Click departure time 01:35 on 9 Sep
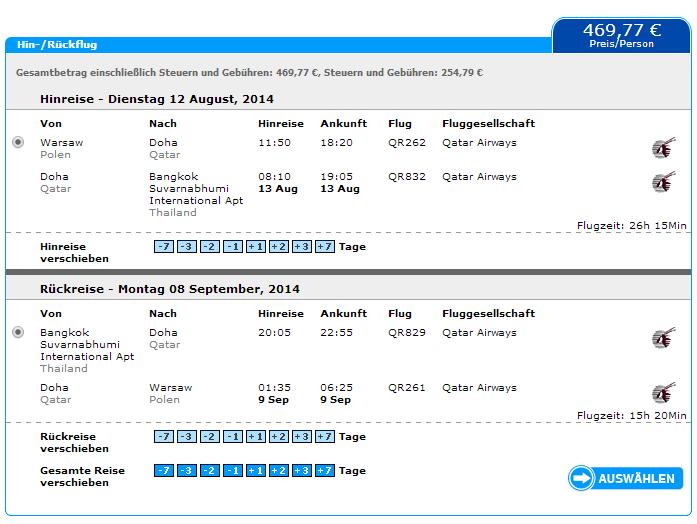Image resolution: width=697 pixels, height=524 pixels. [x=274, y=388]
